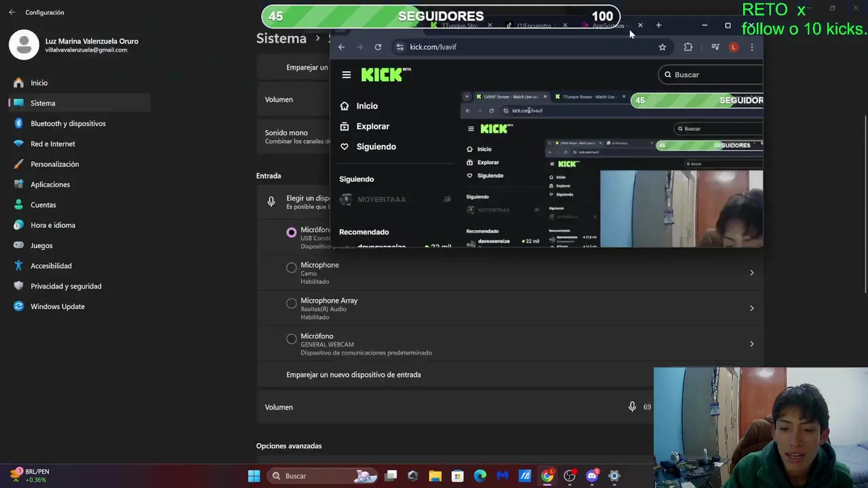View site information icon beside kick.com URL
The height and width of the screenshot is (488, 868).
pos(400,47)
